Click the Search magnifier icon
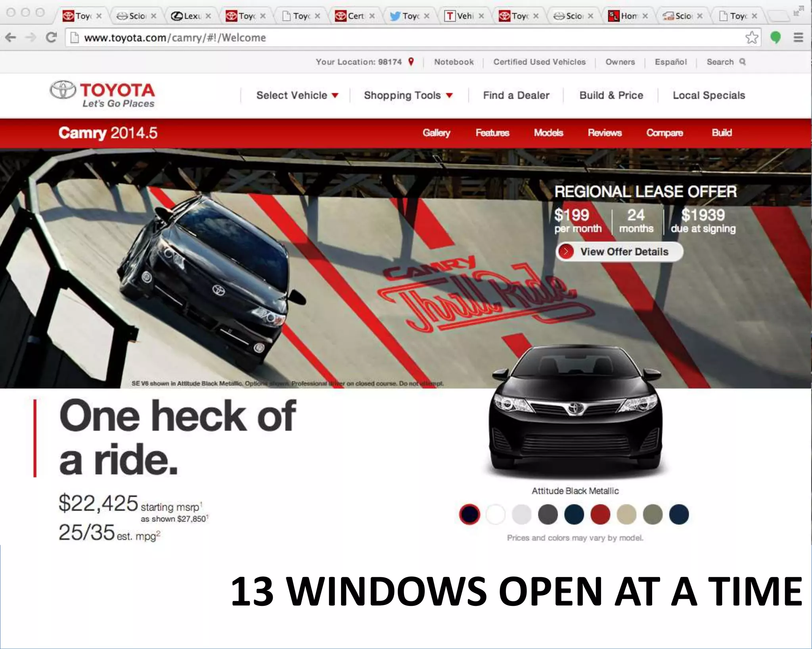This screenshot has width=812, height=649. [743, 62]
